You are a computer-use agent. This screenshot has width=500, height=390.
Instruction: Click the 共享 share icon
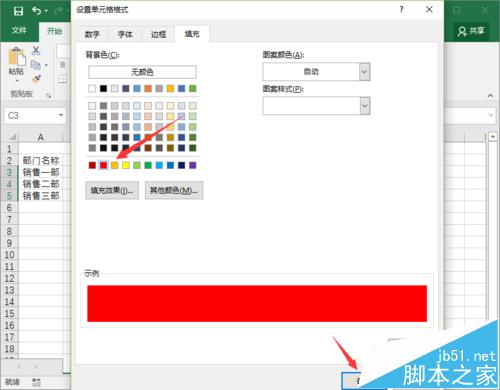pyautogui.click(x=462, y=31)
